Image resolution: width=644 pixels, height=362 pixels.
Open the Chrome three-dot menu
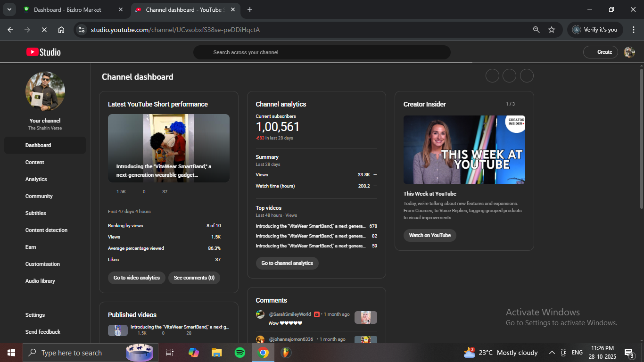click(633, 30)
